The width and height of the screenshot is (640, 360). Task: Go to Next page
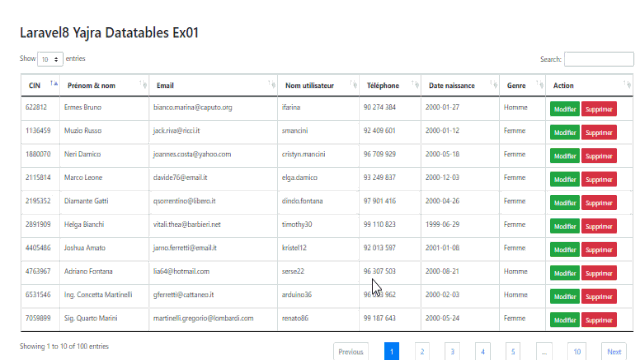point(614,351)
